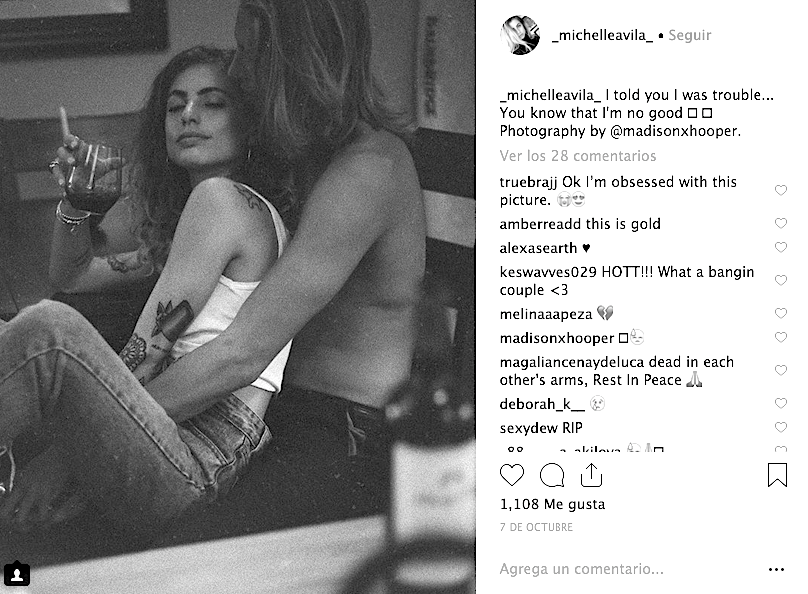Like keswavves029's comment heart
Viewport: 808px width, 594px height.
tap(781, 281)
